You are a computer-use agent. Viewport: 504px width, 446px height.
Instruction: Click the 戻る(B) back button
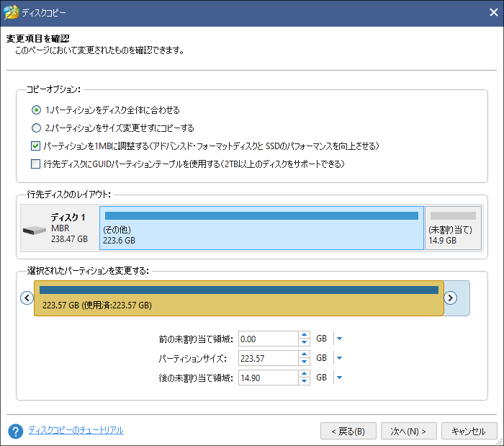[348, 431]
